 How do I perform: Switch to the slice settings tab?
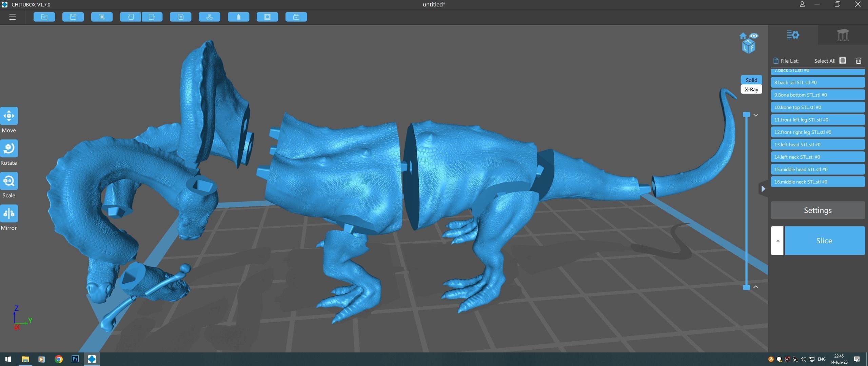point(793,35)
